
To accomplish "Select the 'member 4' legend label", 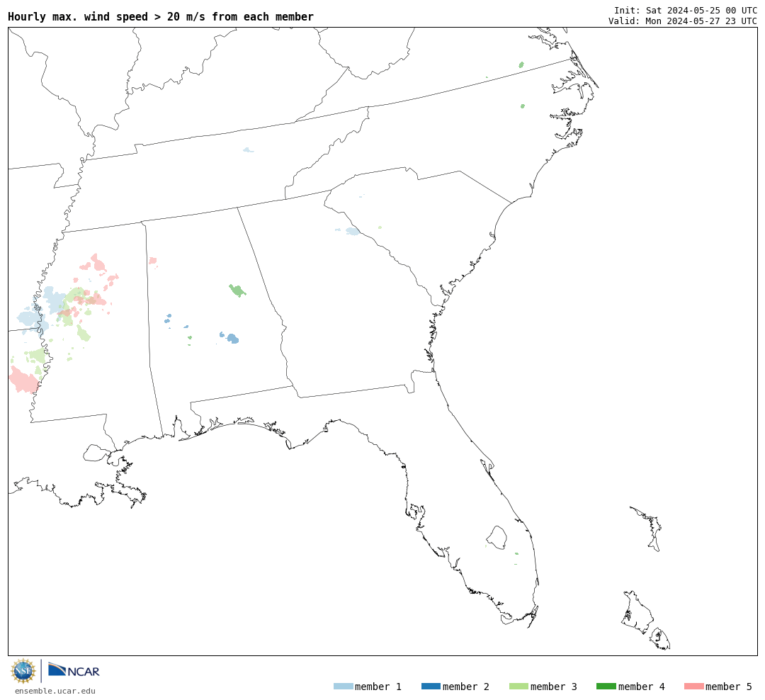I will coord(642,687).
